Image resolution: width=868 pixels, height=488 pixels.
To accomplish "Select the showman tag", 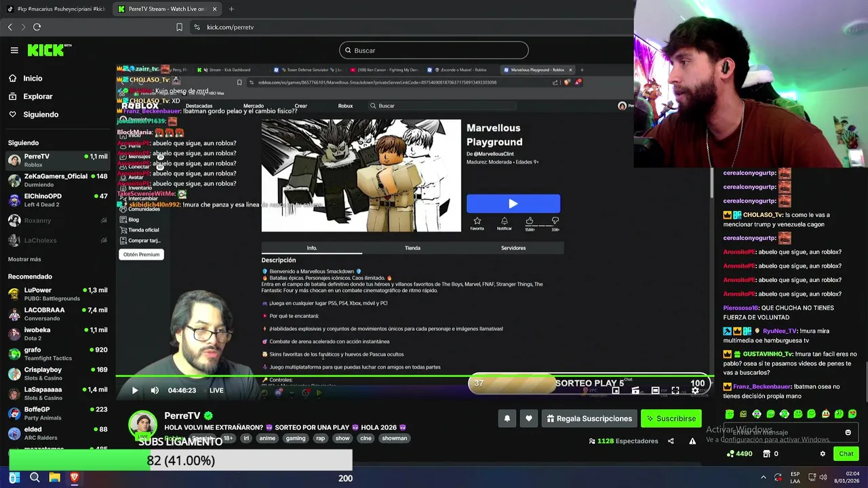I will [394, 439].
